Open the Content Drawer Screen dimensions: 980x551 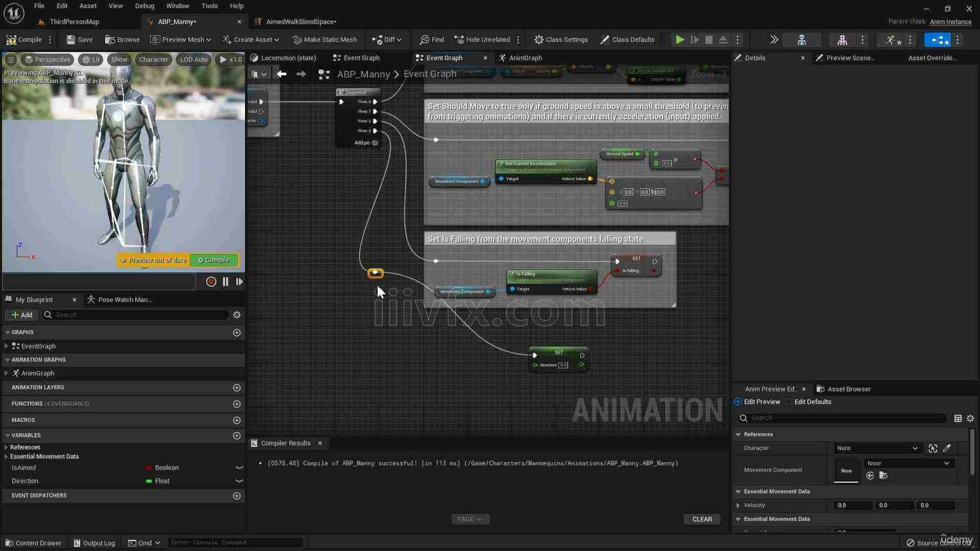coord(33,543)
